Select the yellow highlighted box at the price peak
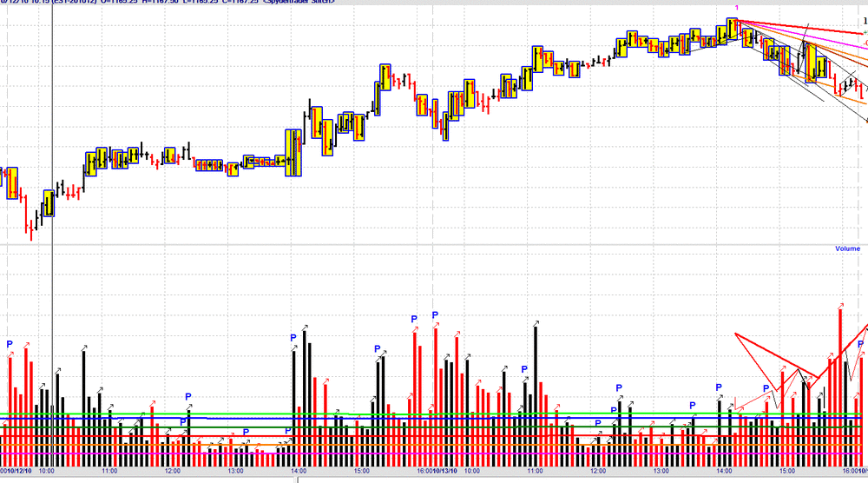This screenshot has width=868, height=483. point(733,29)
